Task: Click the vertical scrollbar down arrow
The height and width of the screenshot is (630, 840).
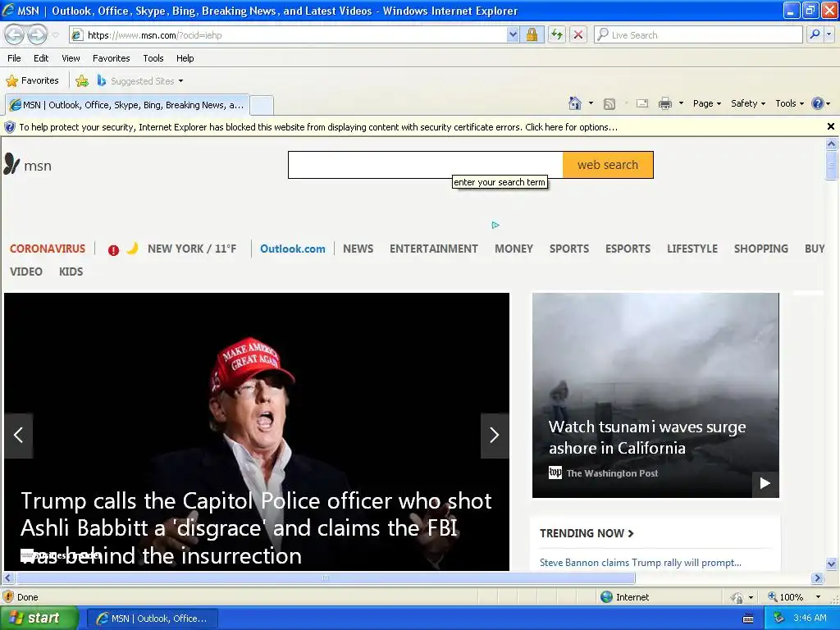Action: pos(831,563)
